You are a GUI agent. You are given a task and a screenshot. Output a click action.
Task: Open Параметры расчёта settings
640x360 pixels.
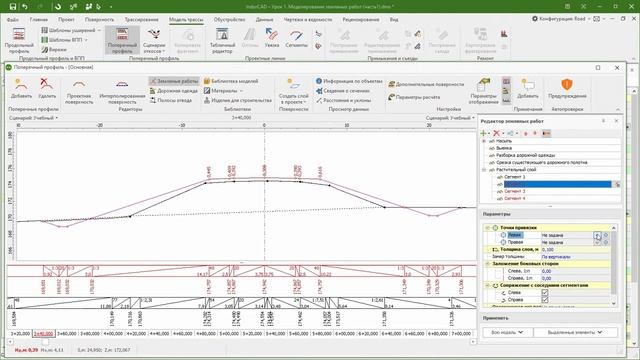click(414, 97)
